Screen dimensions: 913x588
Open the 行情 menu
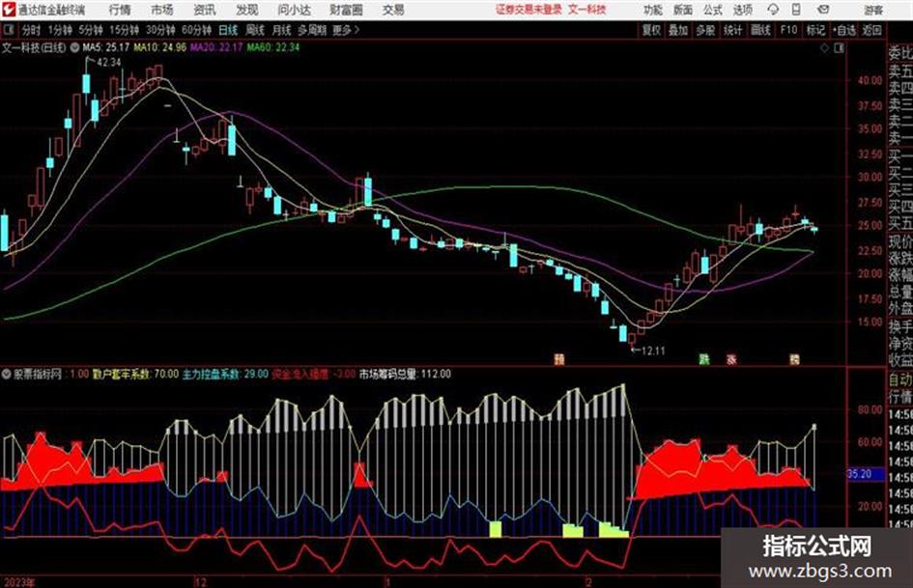point(120,10)
